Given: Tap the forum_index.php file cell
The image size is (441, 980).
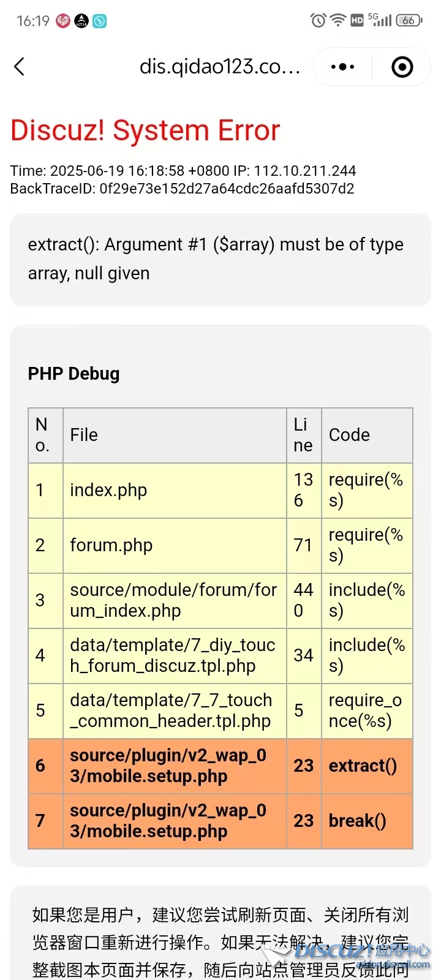Looking at the screenshot, I should coord(175,601).
